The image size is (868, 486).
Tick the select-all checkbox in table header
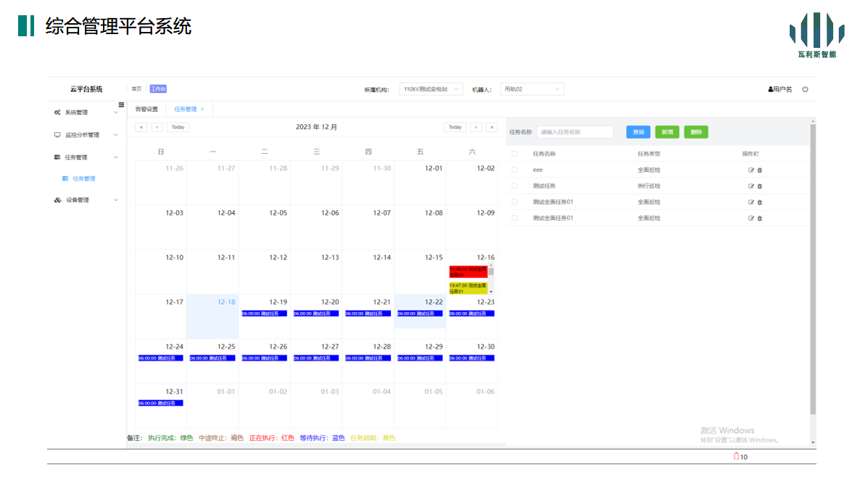(514, 154)
